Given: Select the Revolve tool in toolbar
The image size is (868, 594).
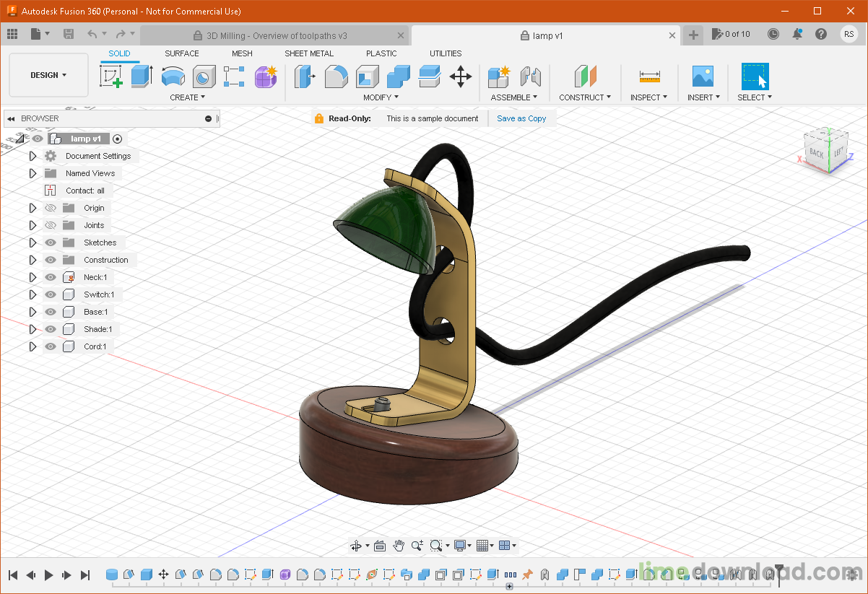Looking at the screenshot, I should click(x=173, y=76).
